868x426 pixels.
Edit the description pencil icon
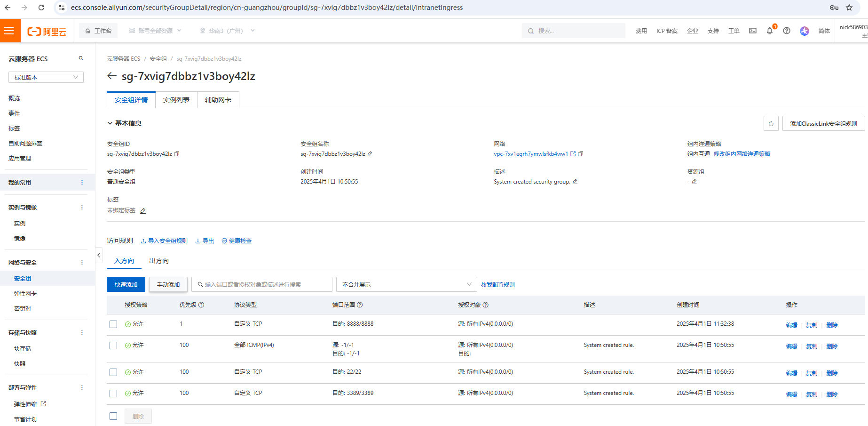[575, 182]
